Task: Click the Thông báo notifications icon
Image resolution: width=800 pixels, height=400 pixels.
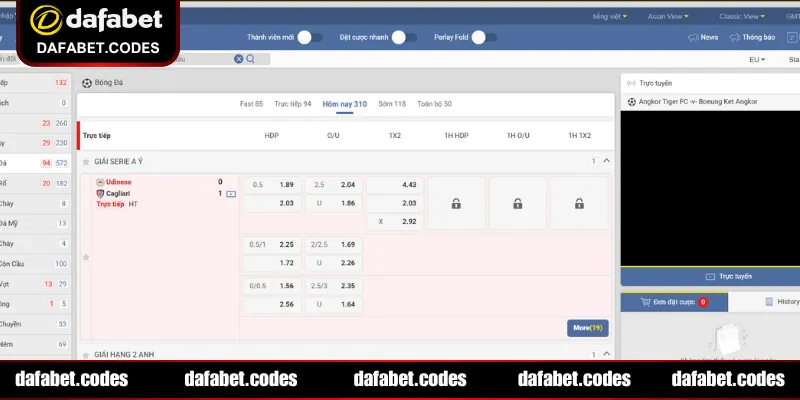Action: pyautogui.click(x=735, y=37)
